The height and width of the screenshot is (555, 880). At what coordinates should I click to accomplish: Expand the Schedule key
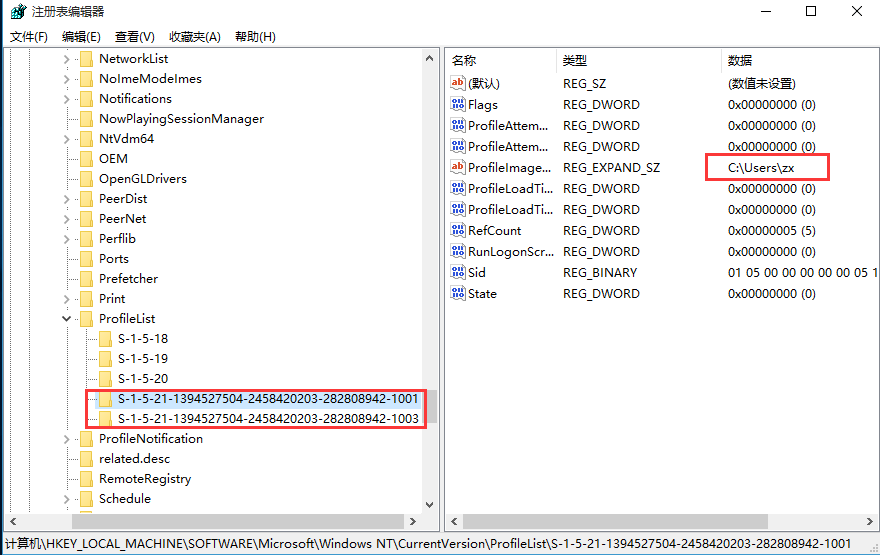(66, 499)
